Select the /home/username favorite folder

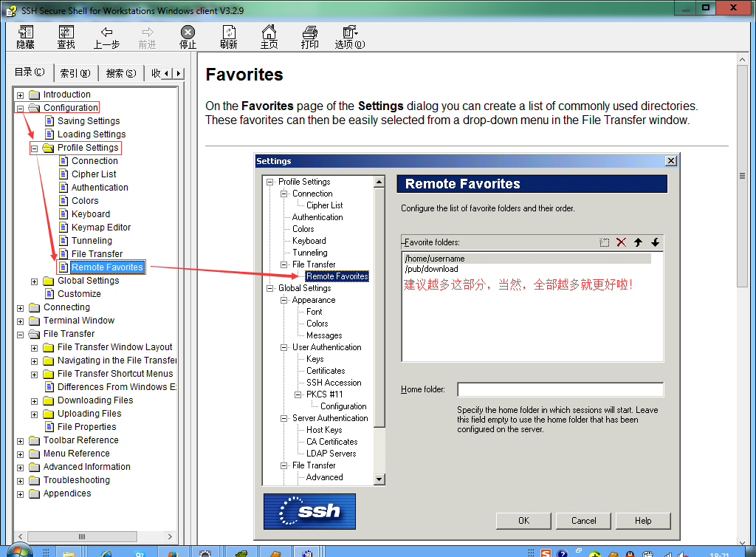527,259
